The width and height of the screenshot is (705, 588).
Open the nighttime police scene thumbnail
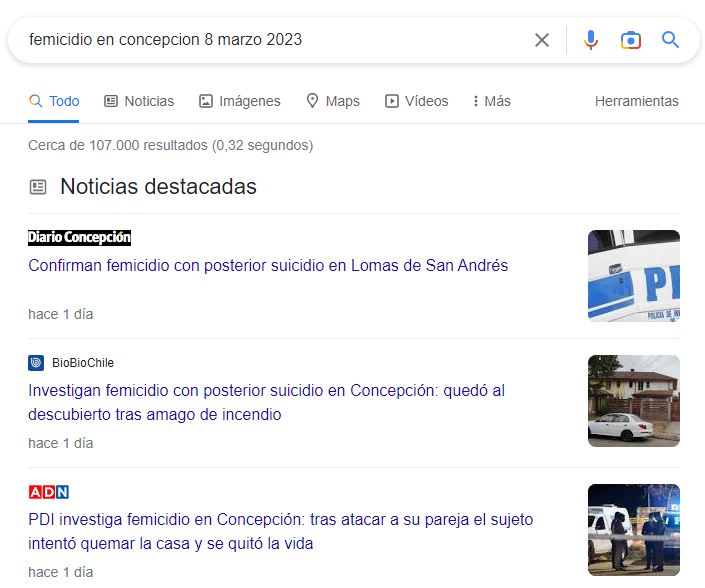[x=634, y=530]
